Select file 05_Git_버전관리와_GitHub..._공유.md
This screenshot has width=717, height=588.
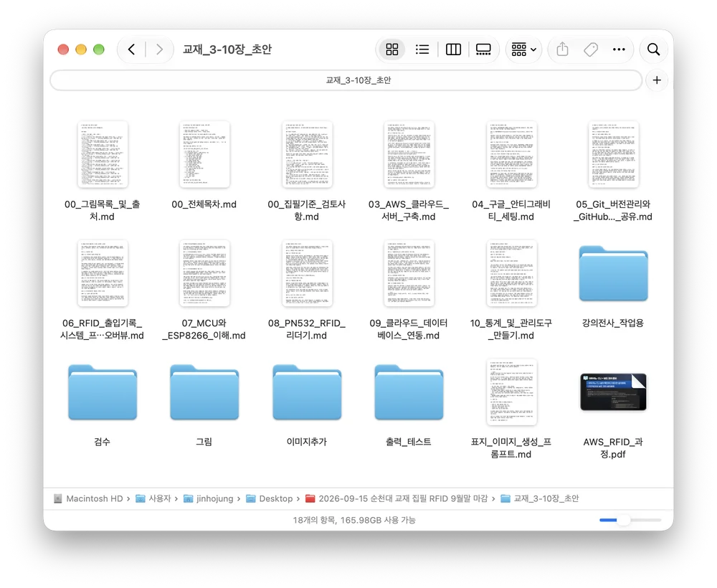point(613,171)
